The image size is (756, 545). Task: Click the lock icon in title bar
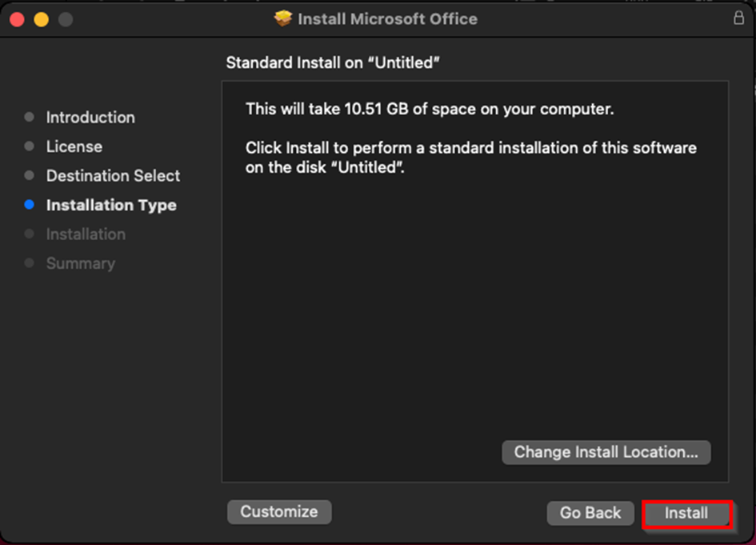coord(738,18)
